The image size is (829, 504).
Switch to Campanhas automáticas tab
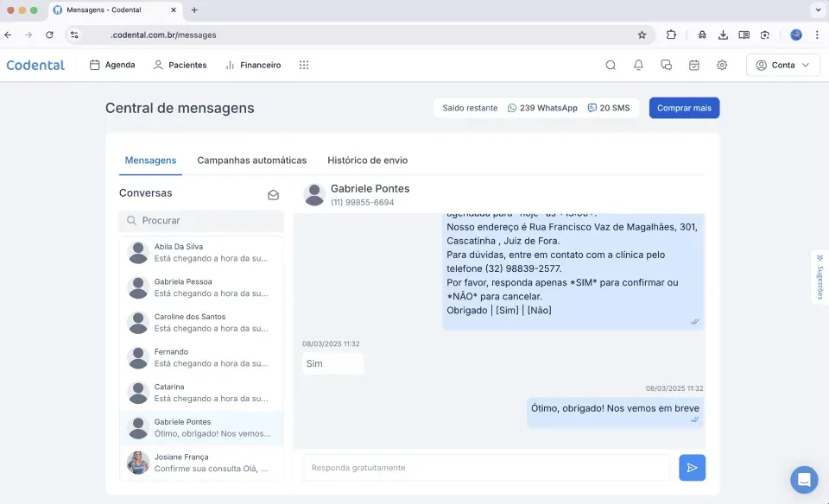click(251, 161)
